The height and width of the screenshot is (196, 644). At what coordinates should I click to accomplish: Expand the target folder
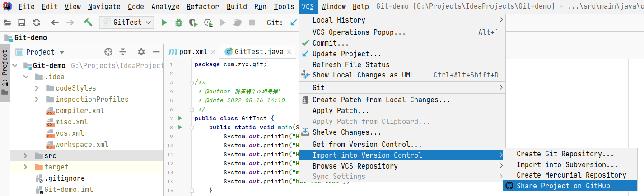click(x=26, y=167)
